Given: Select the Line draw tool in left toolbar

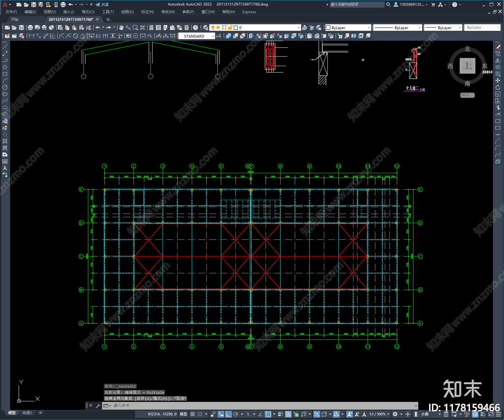Looking at the screenshot, I should tap(5, 47).
